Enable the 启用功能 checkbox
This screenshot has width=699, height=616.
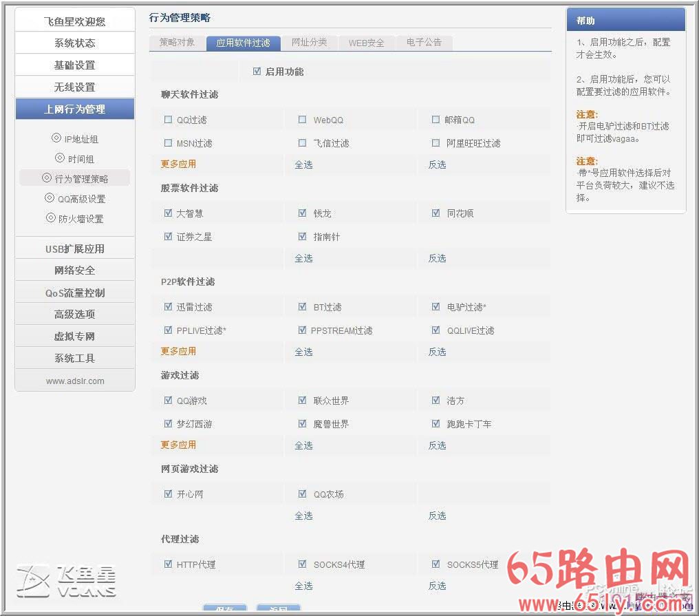257,72
